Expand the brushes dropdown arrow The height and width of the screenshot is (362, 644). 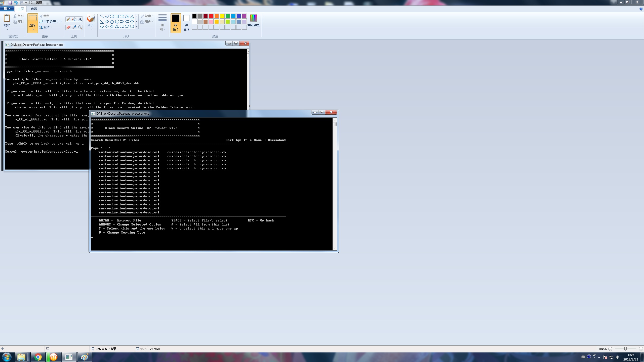pyautogui.click(x=91, y=29)
